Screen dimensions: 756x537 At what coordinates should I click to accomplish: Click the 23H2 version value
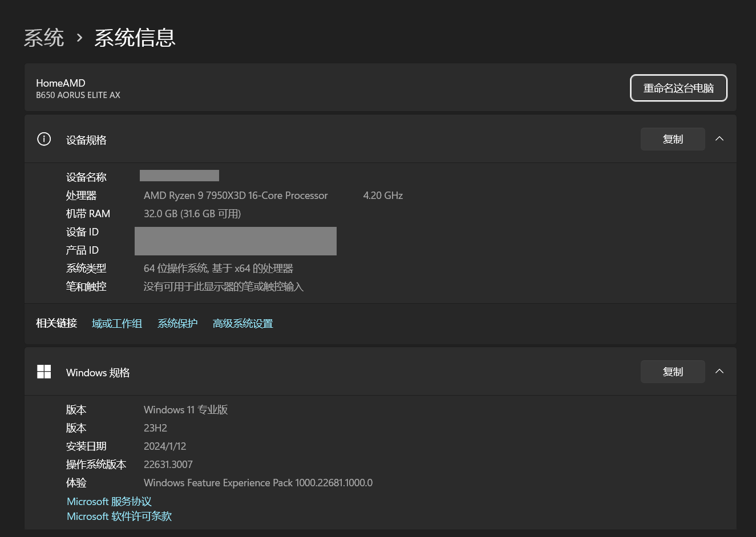tap(155, 428)
